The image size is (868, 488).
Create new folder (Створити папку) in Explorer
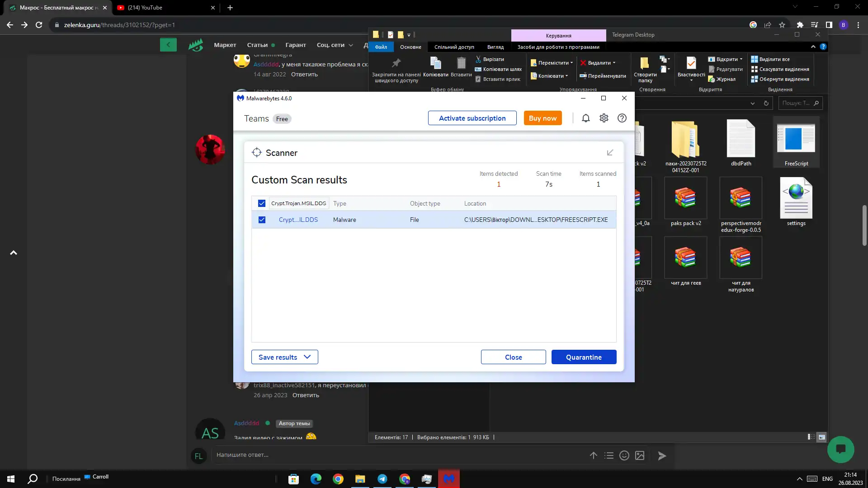click(645, 70)
